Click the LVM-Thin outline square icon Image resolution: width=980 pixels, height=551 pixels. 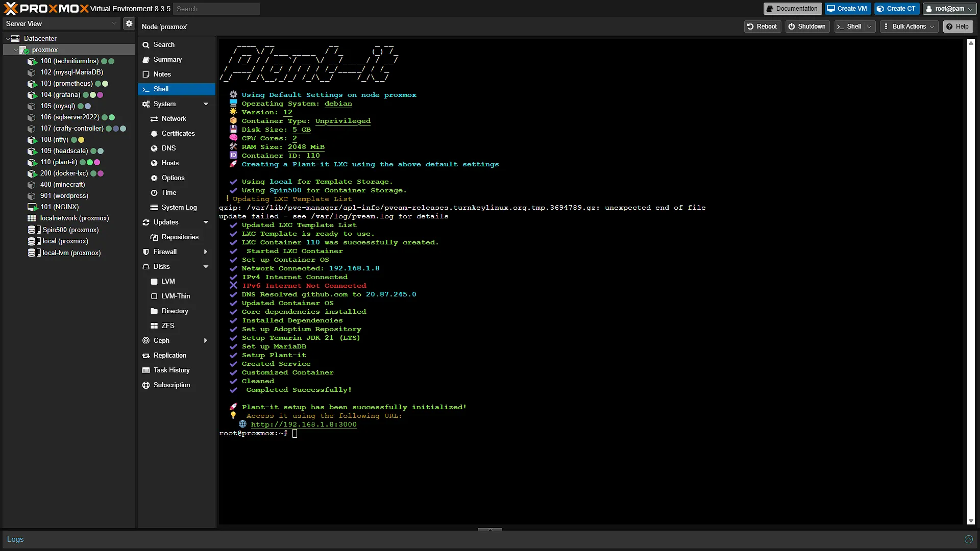click(x=154, y=296)
